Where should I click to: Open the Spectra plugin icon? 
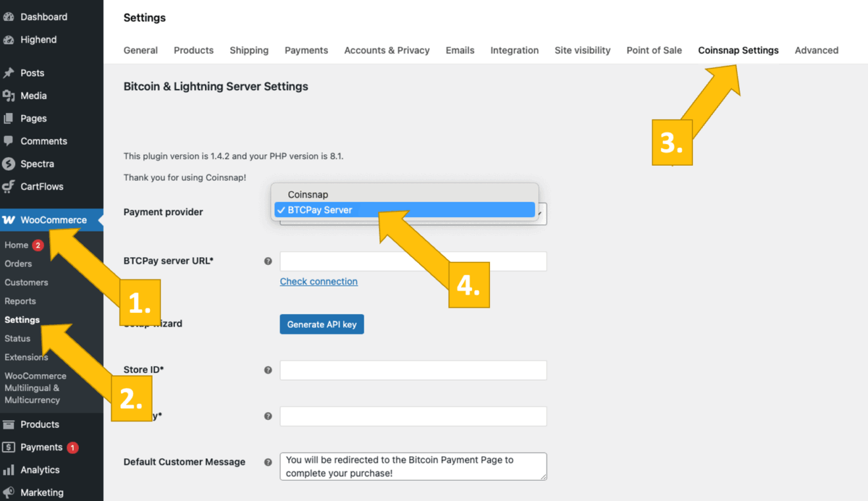click(9, 164)
